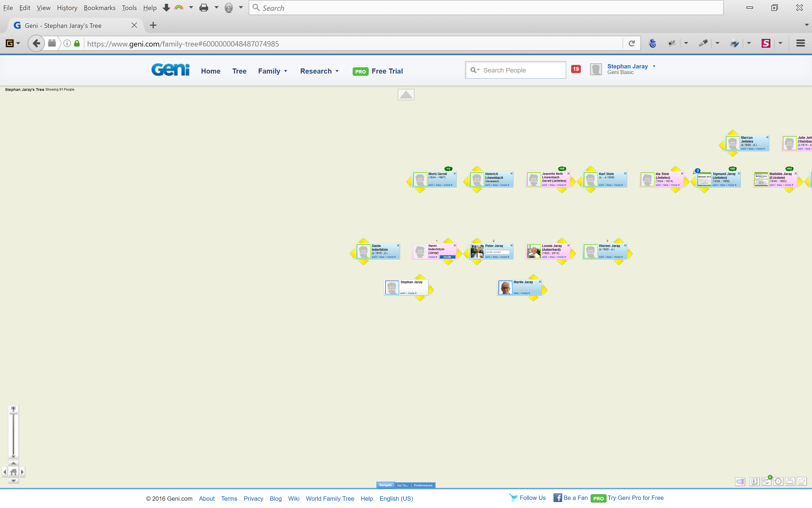812x508 pixels.
Task: Remove Peter Jaray node via X
Action: [512, 246]
